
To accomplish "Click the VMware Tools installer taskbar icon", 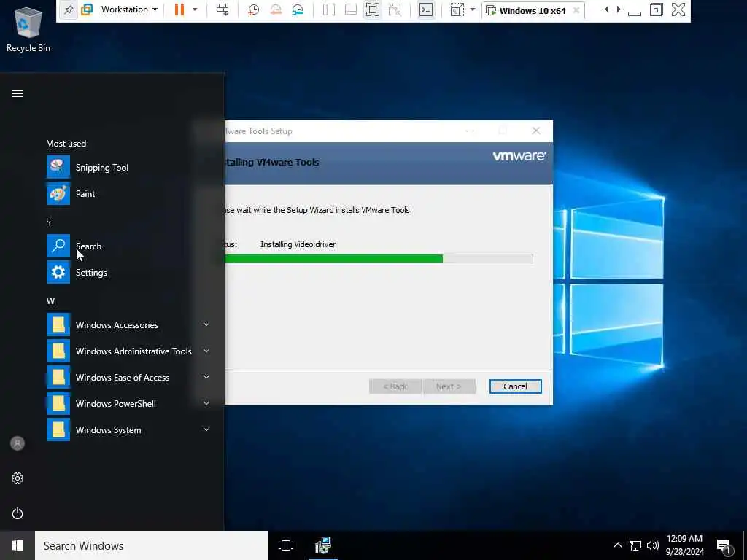I will click(x=323, y=545).
